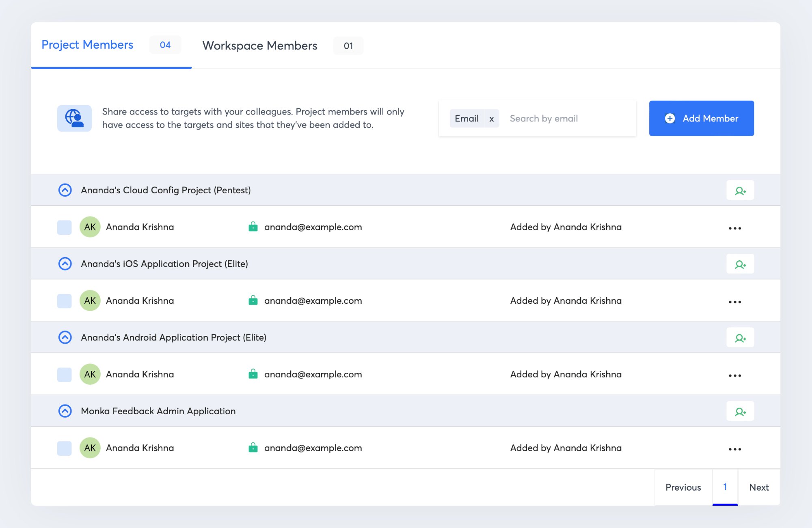
Task: Click the lock icon in Monka Feedback member row
Action: (253, 447)
